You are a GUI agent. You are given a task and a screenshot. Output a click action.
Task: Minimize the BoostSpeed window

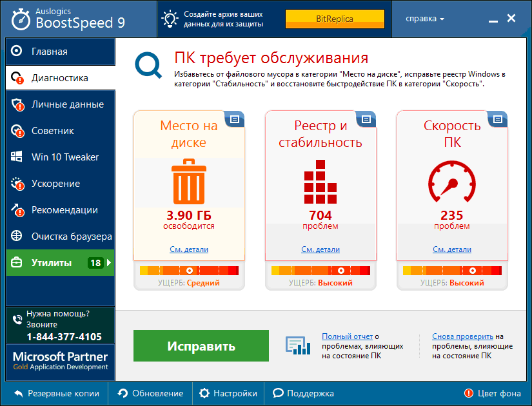point(493,21)
